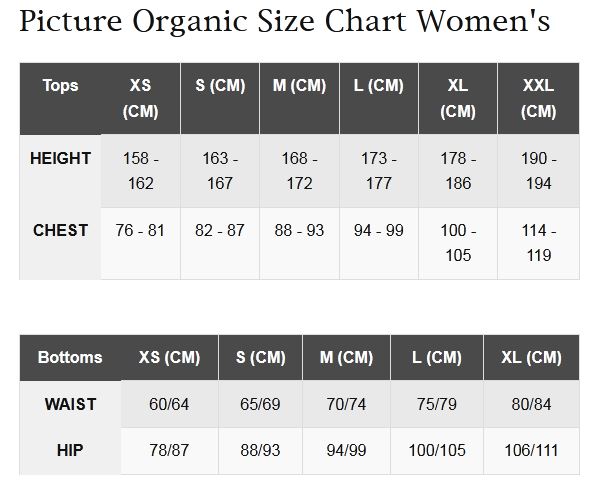The height and width of the screenshot is (480, 598).
Task: Click the XS (CM) column header in Tops table
Action: click(x=140, y=98)
